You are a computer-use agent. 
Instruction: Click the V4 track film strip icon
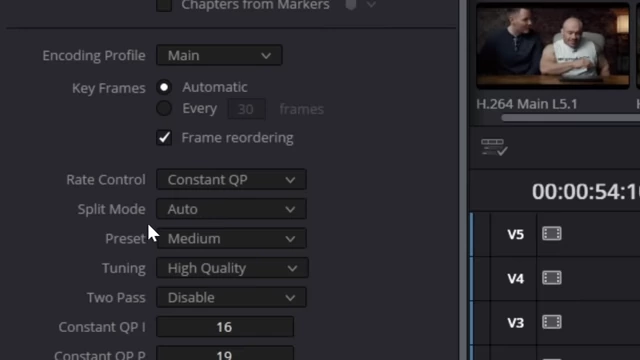(552, 278)
